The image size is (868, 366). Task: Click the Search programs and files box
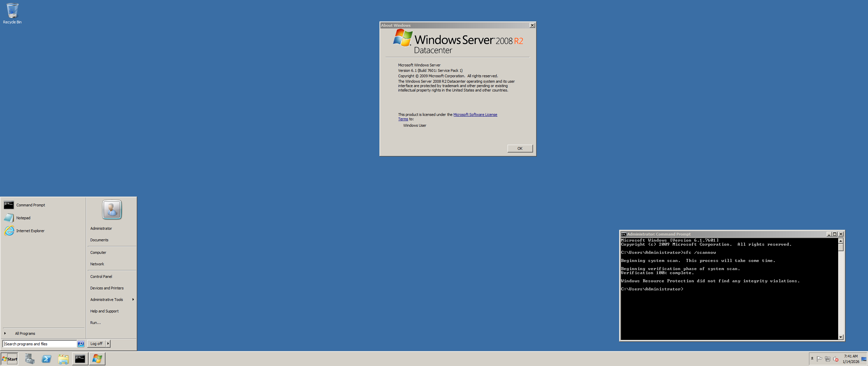[x=40, y=344]
